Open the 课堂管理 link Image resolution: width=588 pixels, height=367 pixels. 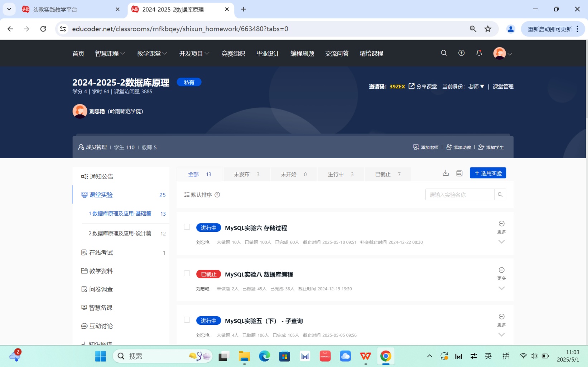coord(503,87)
